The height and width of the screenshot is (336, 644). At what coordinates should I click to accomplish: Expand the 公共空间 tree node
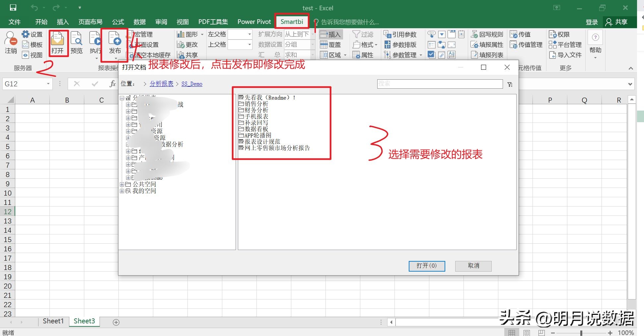point(122,184)
